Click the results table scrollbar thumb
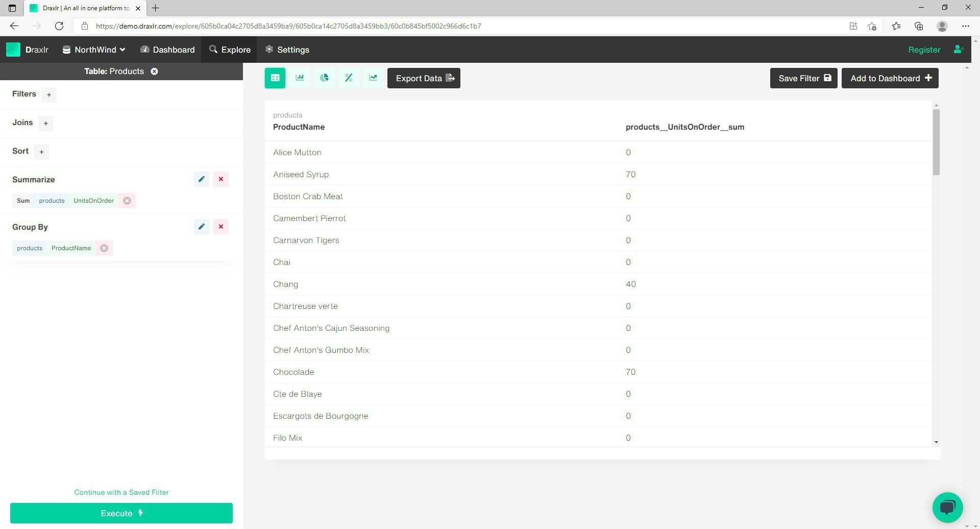This screenshot has height=529, width=980. (936, 142)
